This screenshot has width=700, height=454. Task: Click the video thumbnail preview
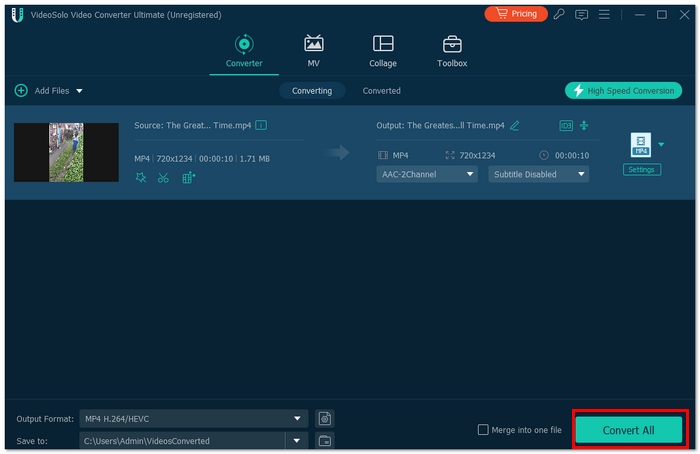66,152
